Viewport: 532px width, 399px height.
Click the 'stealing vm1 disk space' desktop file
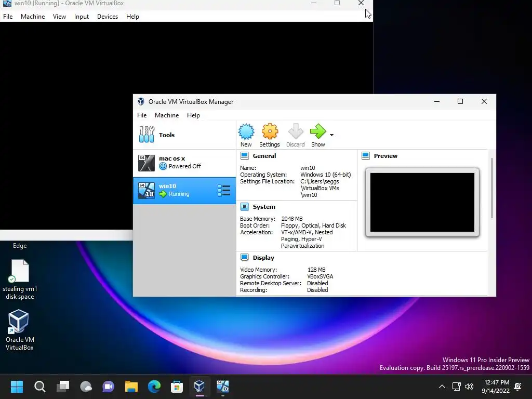coord(20,280)
